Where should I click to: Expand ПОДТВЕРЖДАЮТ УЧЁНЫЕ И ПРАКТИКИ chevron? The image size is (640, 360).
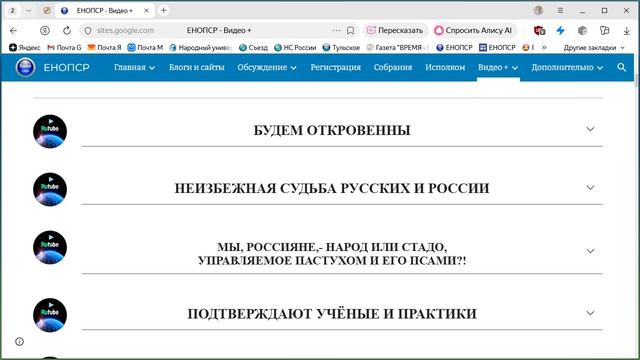click(x=590, y=313)
